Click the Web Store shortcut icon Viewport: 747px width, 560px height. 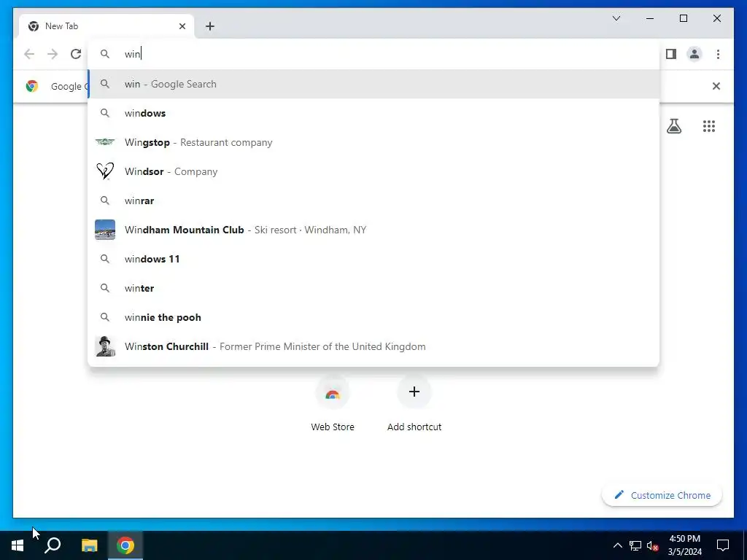[333, 393]
